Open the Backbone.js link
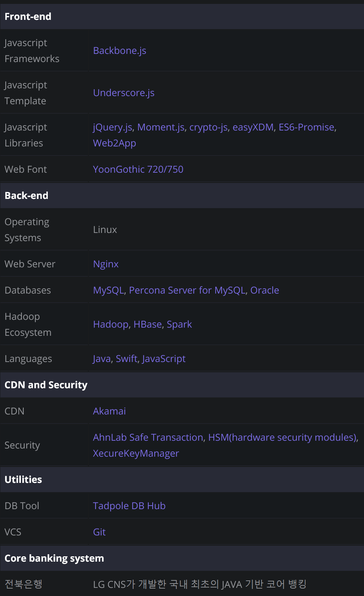 [120, 51]
